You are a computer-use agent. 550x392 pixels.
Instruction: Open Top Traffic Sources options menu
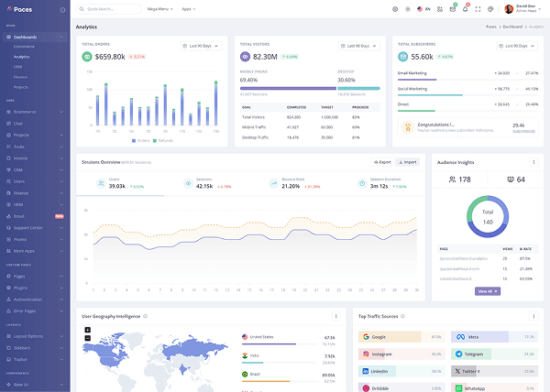coord(533,316)
